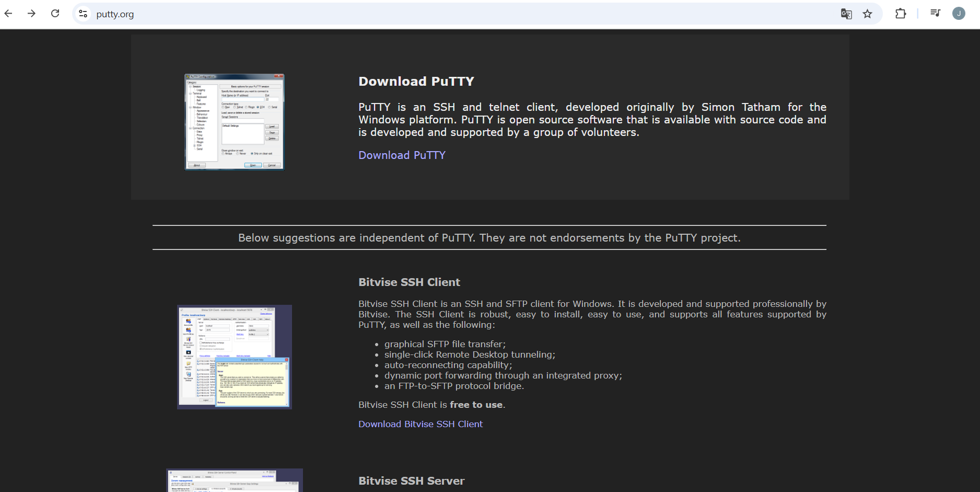
Task: Open media controls icon in toolbar
Action: [936, 13]
